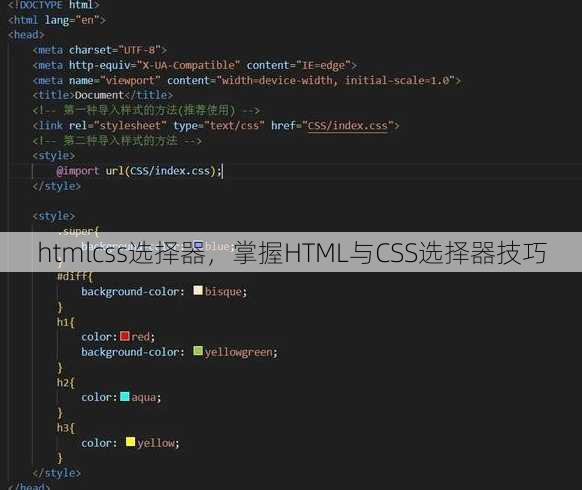
Task: Click the overlay caption banner text
Action: coord(292,252)
